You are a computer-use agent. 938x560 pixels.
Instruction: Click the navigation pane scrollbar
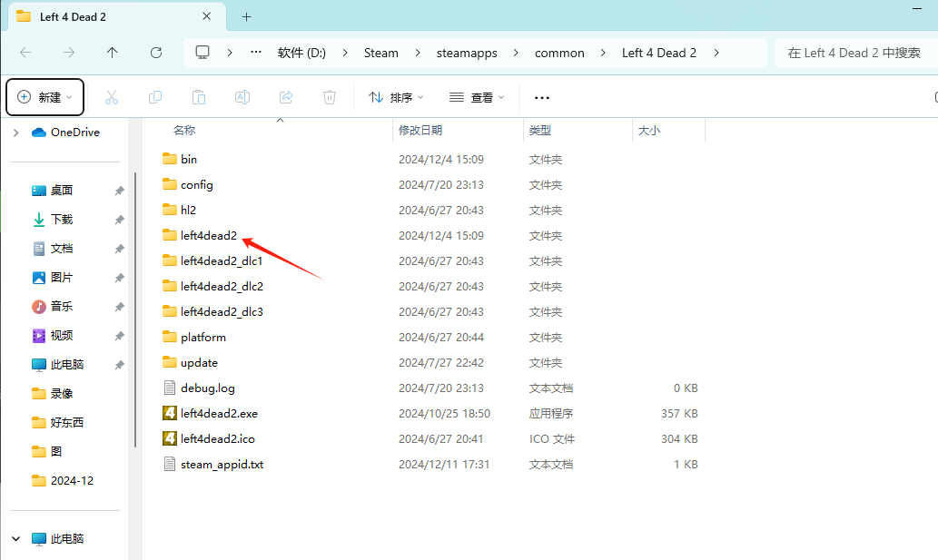(135, 309)
